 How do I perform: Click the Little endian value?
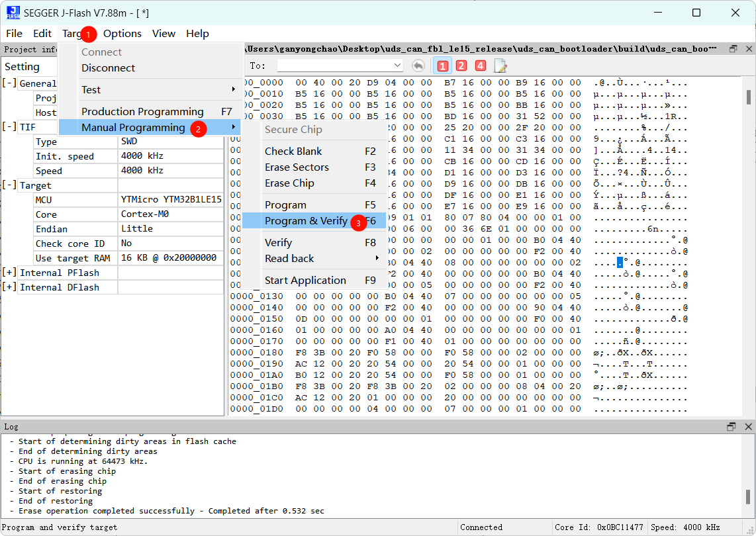click(x=171, y=228)
